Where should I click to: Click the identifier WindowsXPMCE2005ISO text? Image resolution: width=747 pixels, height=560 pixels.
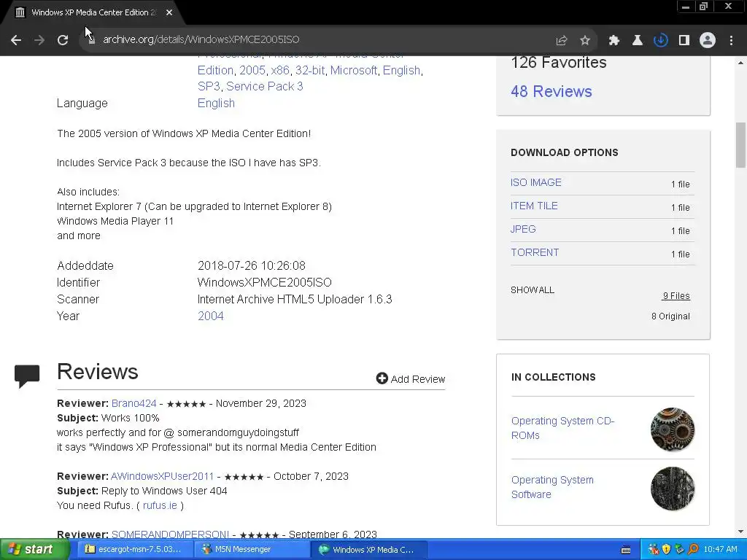(264, 282)
